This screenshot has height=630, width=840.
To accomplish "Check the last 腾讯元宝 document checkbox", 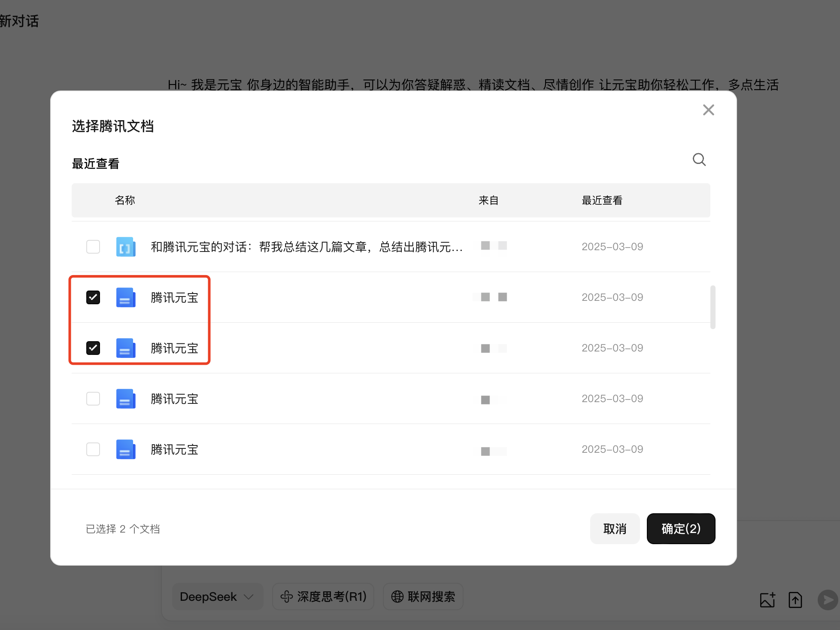I will click(93, 449).
